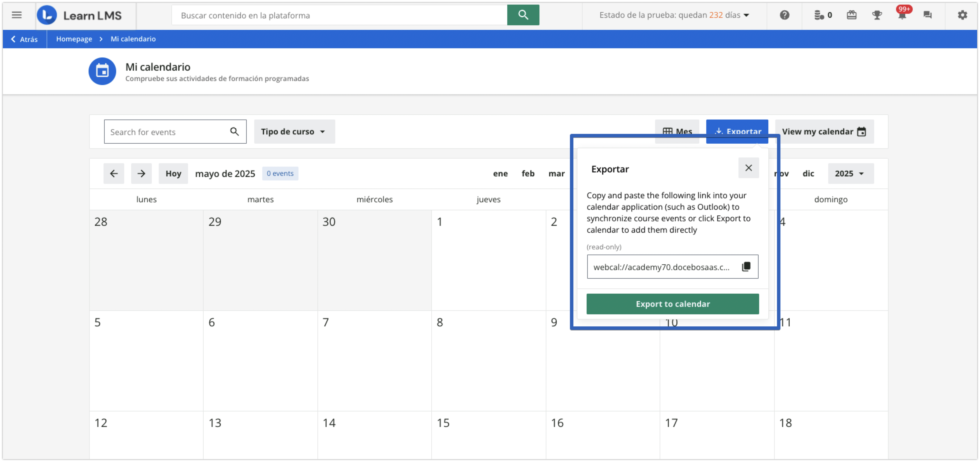Click the Mi calendario round calendar icon
Image resolution: width=980 pixels, height=462 pixels.
point(102,71)
